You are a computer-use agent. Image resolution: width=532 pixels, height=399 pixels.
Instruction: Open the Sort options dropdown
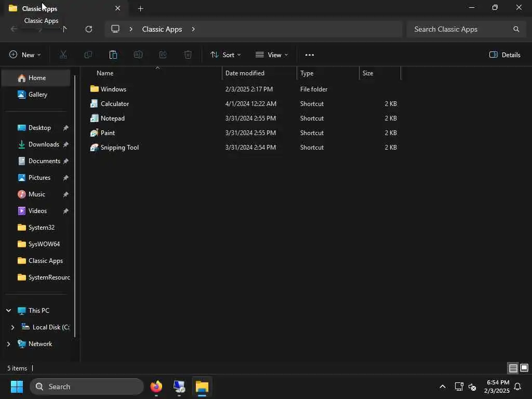tap(225, 55)
